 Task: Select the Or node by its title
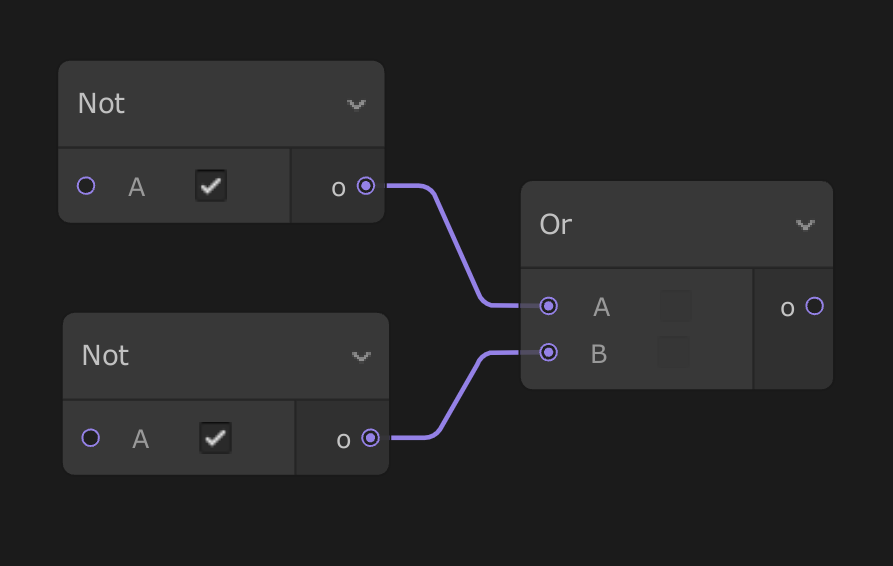[555, 225]
